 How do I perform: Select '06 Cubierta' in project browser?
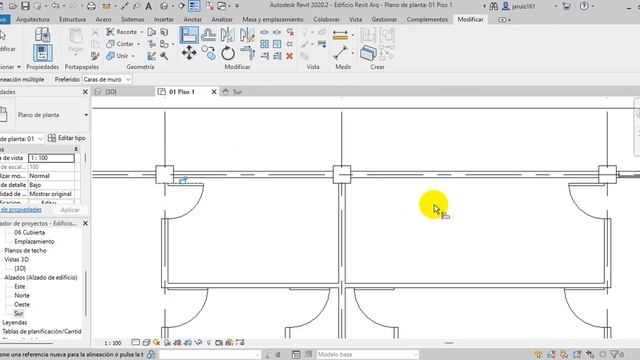coord(29,233)
